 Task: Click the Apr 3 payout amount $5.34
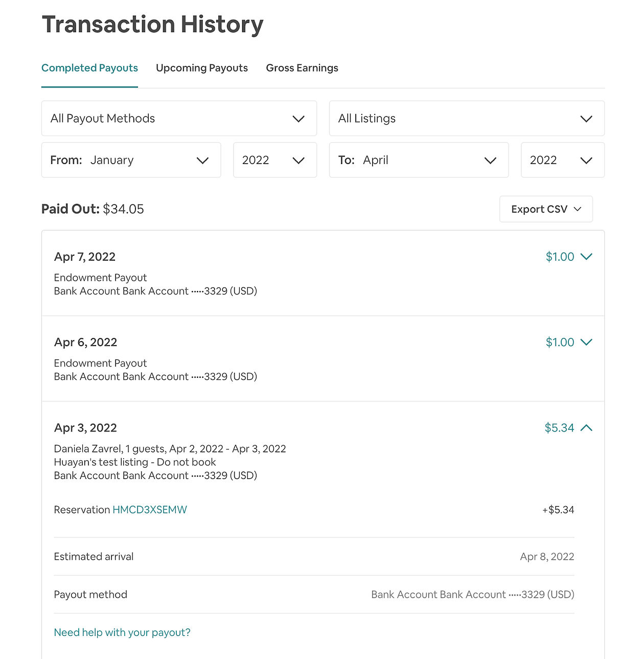pos(559,428)
